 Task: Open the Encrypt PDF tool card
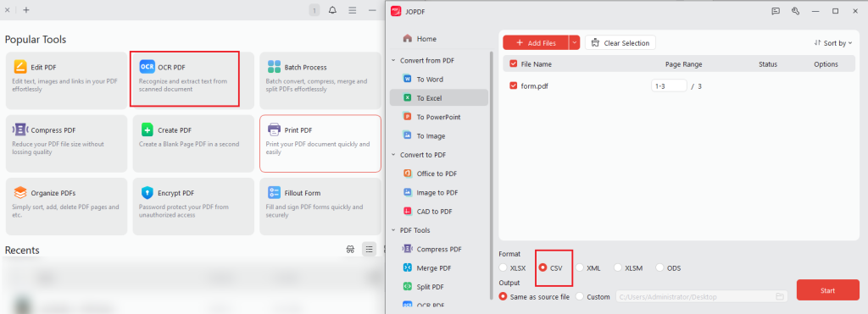pyautogui.click(x=193, y=207)
